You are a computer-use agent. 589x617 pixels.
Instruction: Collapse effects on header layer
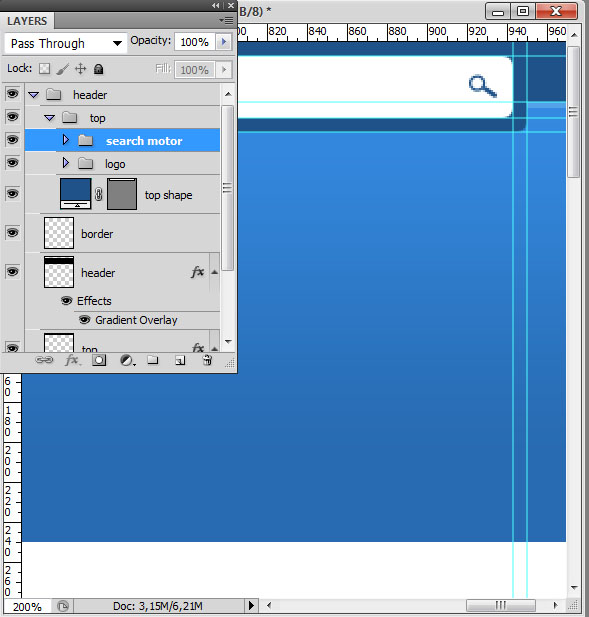point(214,272)
